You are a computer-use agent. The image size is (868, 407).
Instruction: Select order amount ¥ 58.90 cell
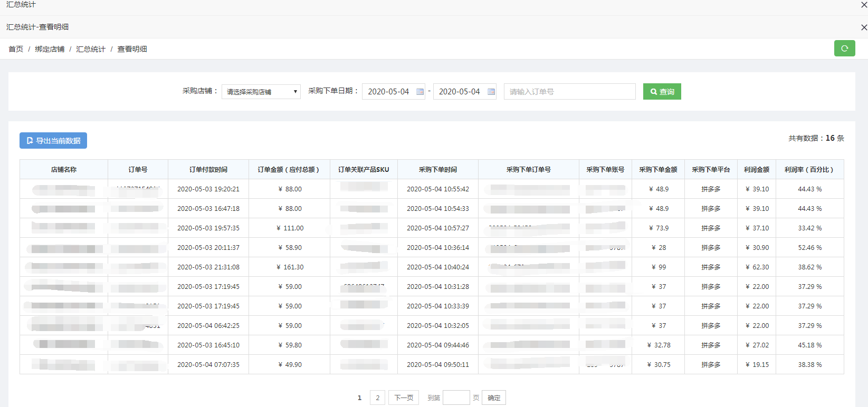[x=290, y=248]
